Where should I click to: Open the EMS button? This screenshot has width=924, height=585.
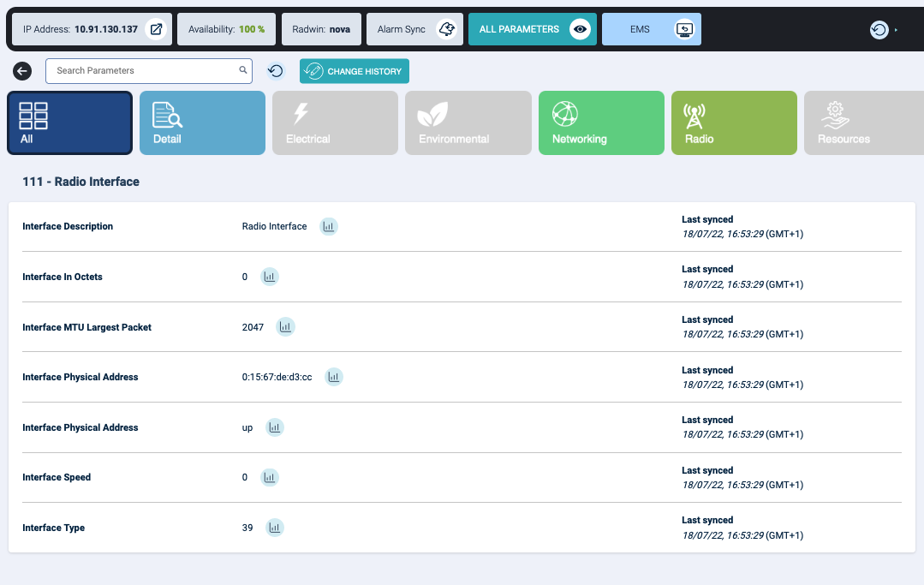coord(652,29)
